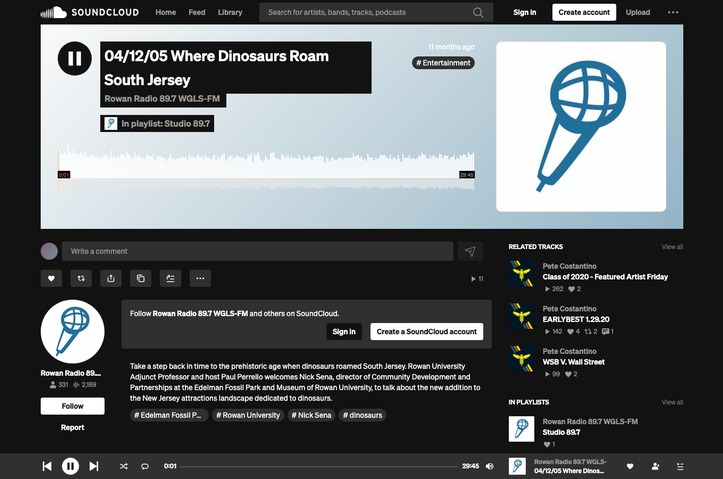Image resolution: width=723 pixels, height=479 pixels.
Task: Pause the track with the large pause button
Action: pyautogui.click(x=75, y=59)
